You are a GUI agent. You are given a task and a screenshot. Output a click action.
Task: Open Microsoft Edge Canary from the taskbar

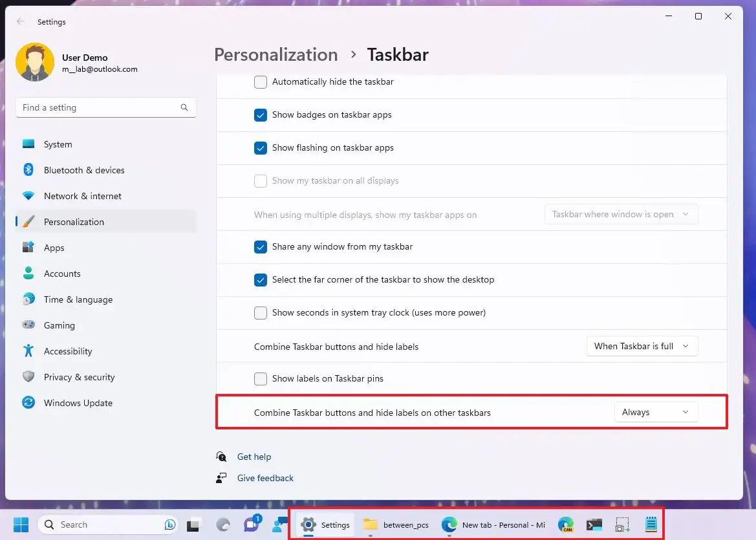tap(565, 524)
